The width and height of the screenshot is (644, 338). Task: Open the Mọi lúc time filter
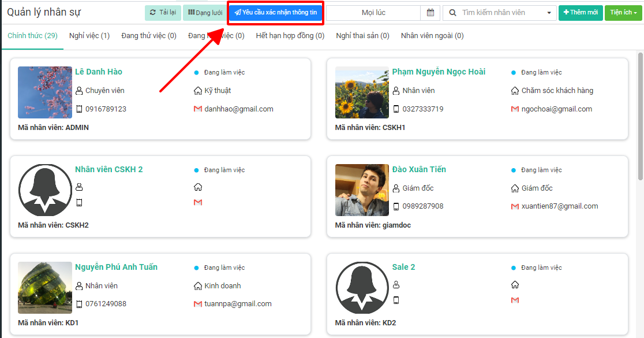click(x=373, y=13)
